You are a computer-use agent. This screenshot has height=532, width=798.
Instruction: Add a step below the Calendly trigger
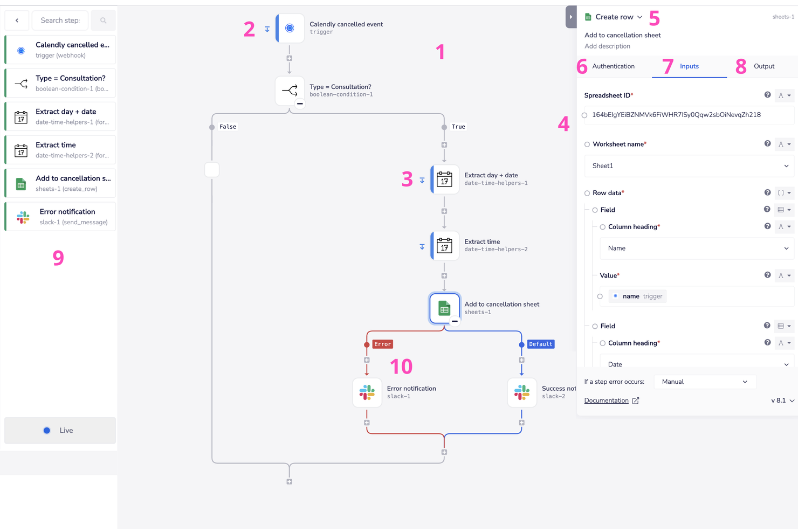(x=290, y=58)
